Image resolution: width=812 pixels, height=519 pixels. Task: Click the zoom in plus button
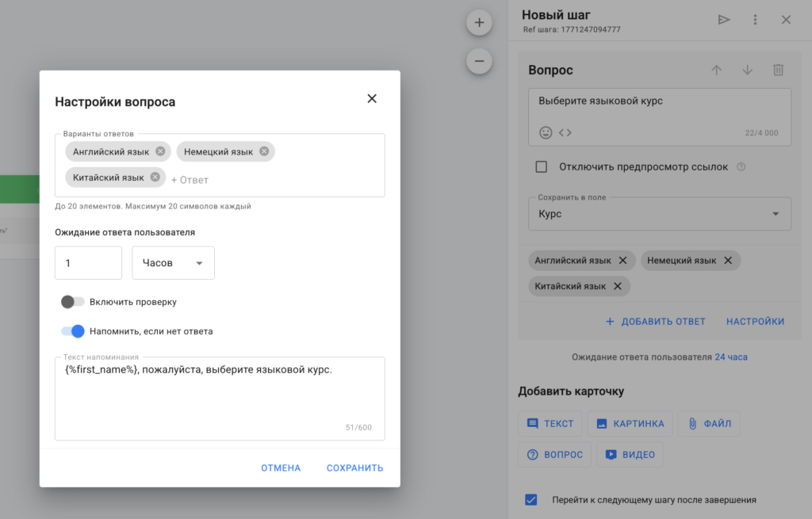coord(479,22)
